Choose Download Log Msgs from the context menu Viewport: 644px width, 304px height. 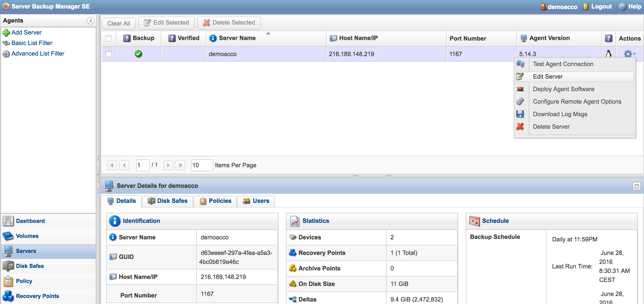pyautogui.click(x=560, y=114)
